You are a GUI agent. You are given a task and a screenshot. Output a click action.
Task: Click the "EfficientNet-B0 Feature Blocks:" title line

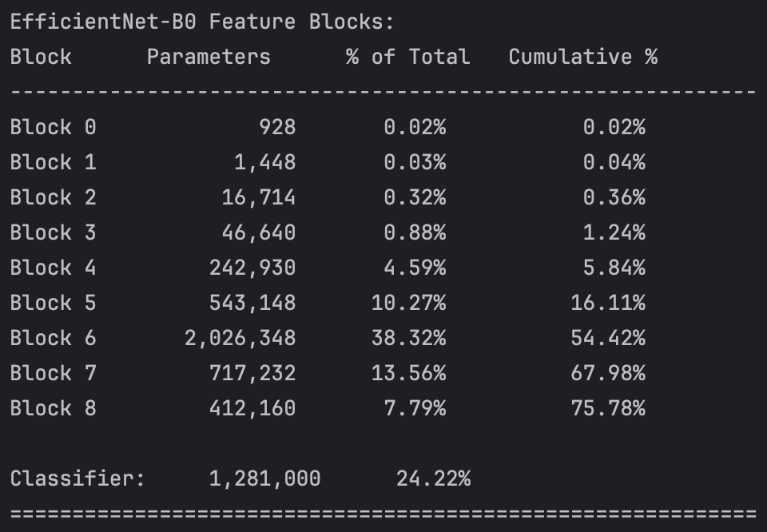coord(202,22)
